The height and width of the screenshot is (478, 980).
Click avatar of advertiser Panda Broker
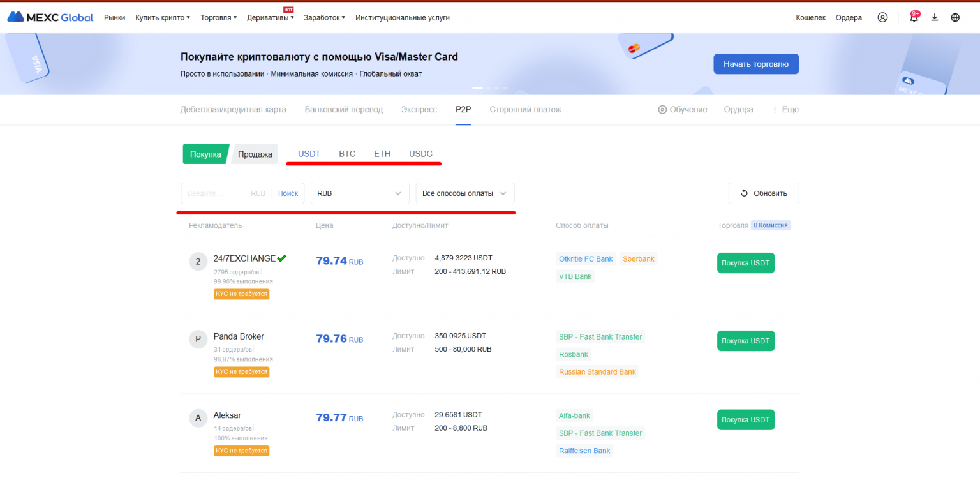coord(198,340)
